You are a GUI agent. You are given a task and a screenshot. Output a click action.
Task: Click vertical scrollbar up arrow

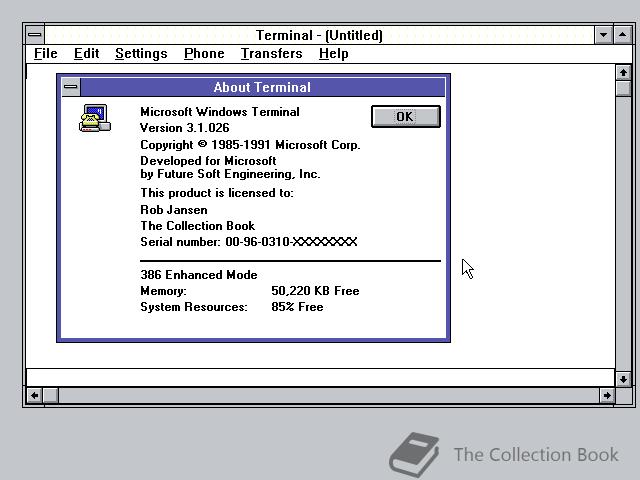point(623,73)
